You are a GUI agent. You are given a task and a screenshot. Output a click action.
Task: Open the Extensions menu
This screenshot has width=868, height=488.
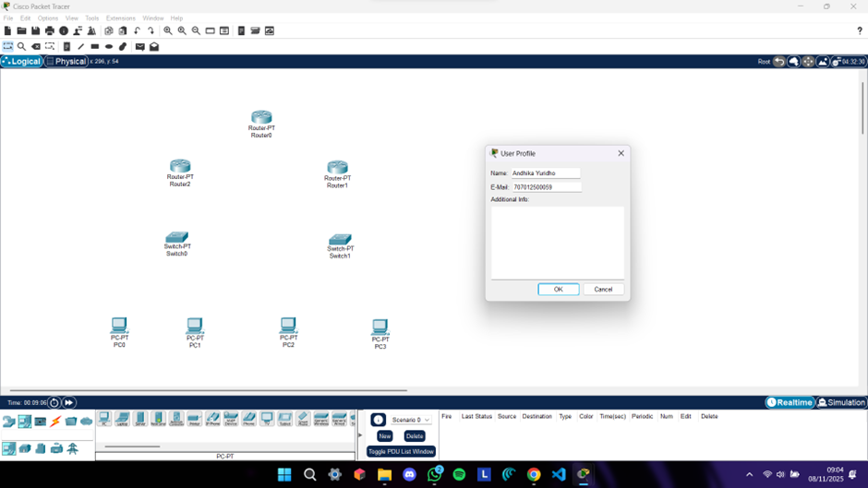[x=120, y=18]
